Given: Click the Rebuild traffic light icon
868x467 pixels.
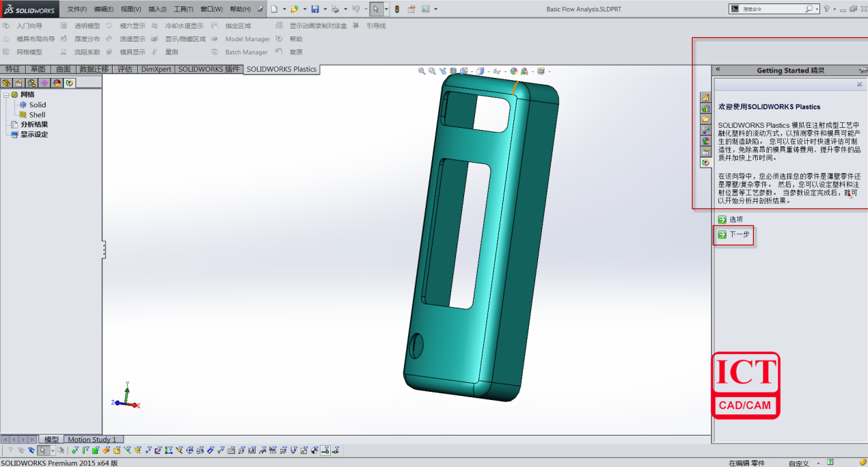Looking at the screenshot, I should click(x=397, y=9).
